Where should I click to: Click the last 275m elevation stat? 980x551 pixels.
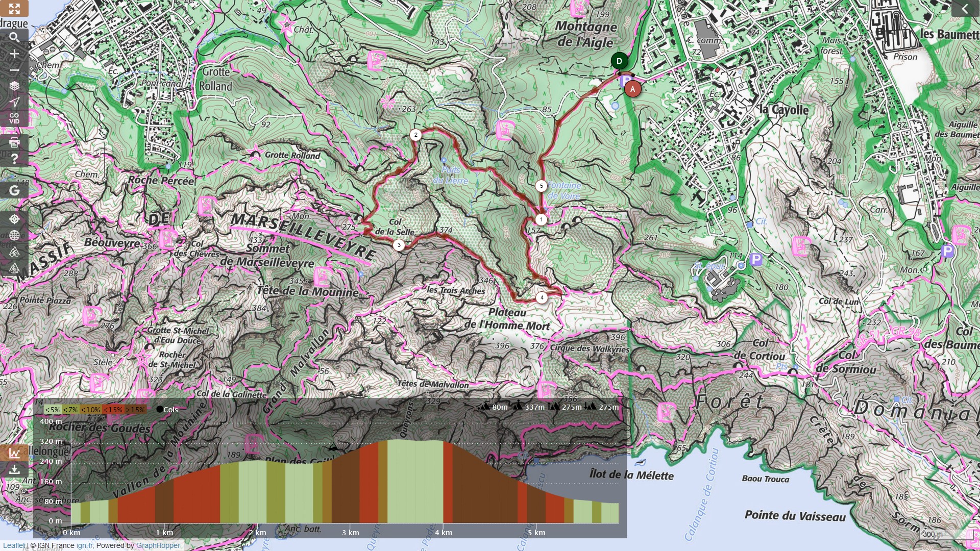[x=602, y=407]
